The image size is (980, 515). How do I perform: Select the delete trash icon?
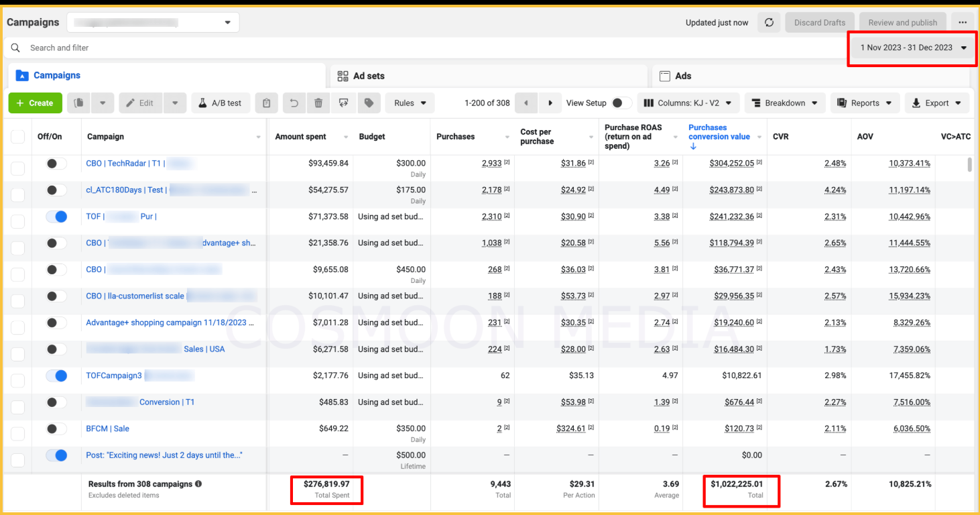318,103
